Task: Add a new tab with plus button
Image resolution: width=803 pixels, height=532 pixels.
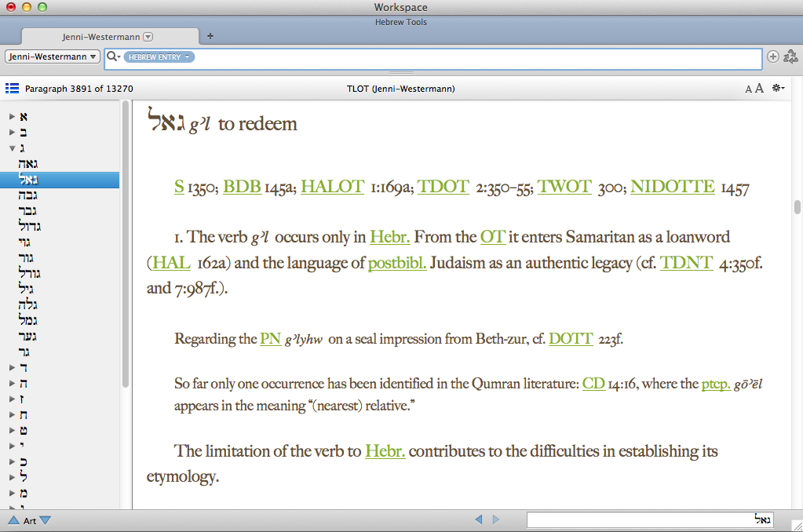Action: (210, 36)
